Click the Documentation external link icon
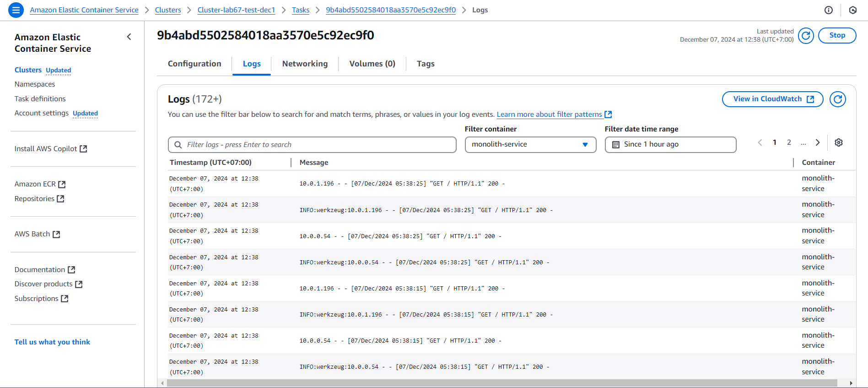This screenshot has width=868, height=388. pyautogui.click(x=71, y=270)
